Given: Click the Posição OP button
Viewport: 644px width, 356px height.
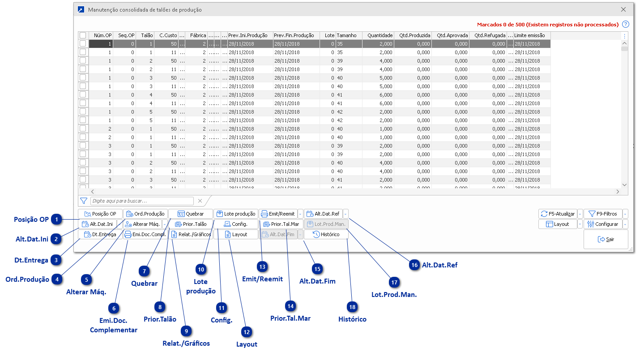Looking at the screenshot, I should [100, 214].
